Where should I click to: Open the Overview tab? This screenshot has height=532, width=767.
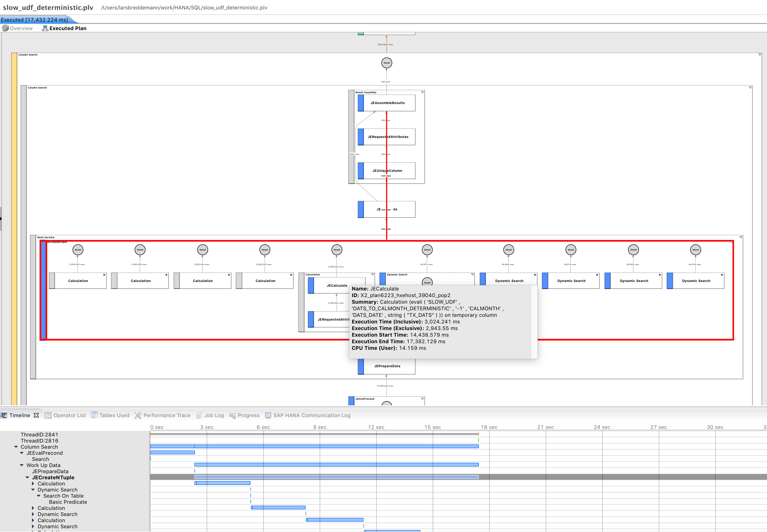point(17,28)
